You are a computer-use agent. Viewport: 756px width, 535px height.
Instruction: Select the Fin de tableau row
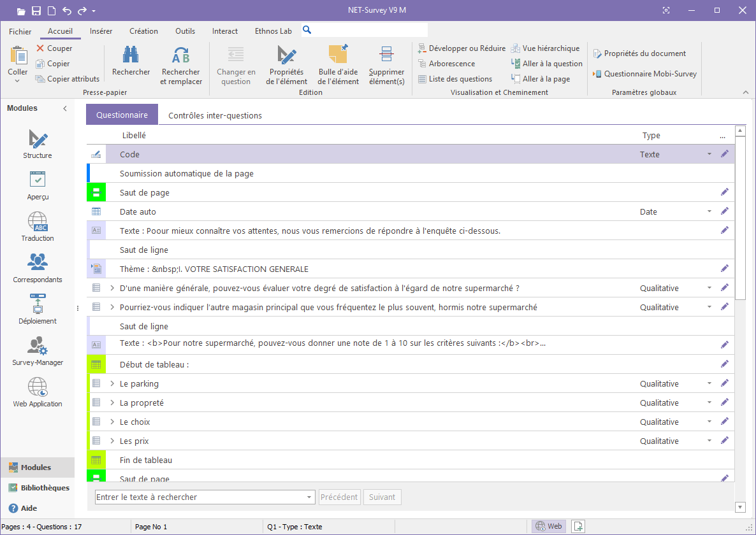pos(411,460)
